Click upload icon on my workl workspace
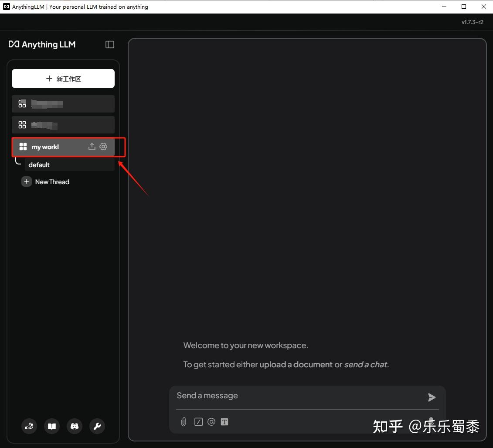This screenshot has width=493, height=448. click(x=92, y=147)
